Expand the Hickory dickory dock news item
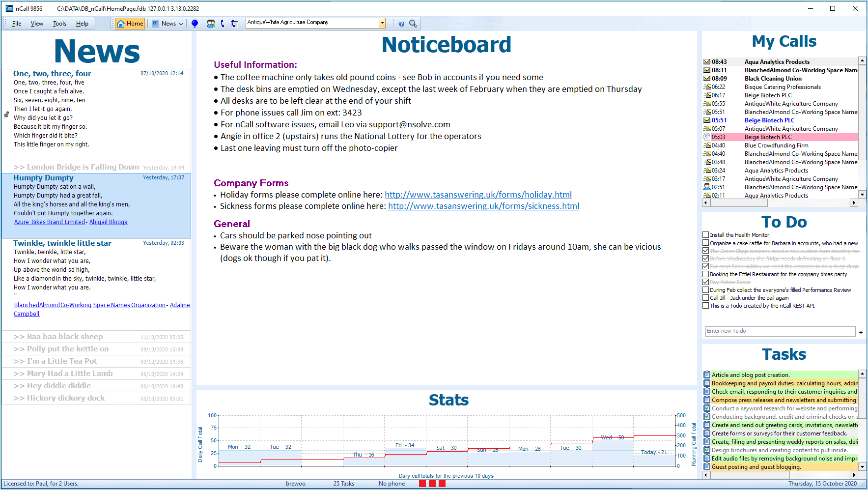The image size is (868, 490). (96, 398)
